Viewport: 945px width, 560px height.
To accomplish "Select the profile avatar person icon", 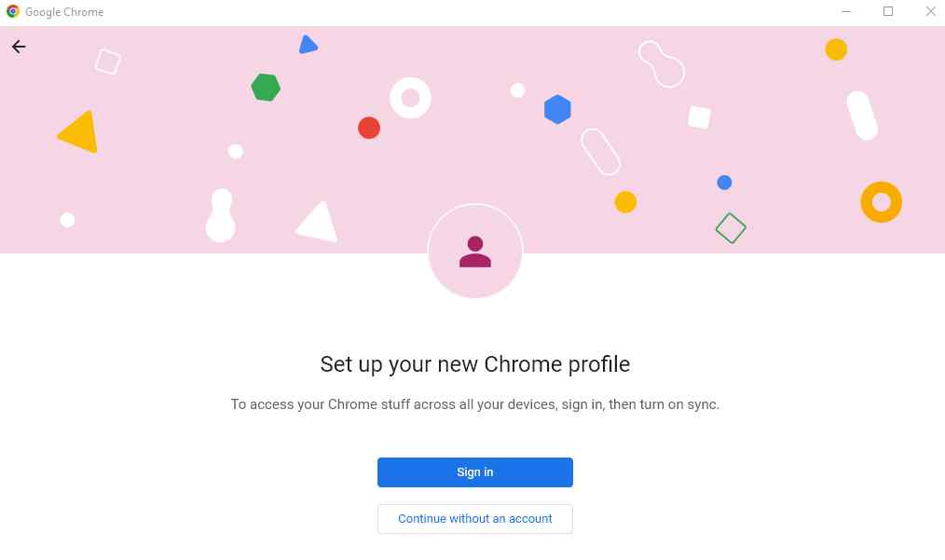I will pos(475,252).
